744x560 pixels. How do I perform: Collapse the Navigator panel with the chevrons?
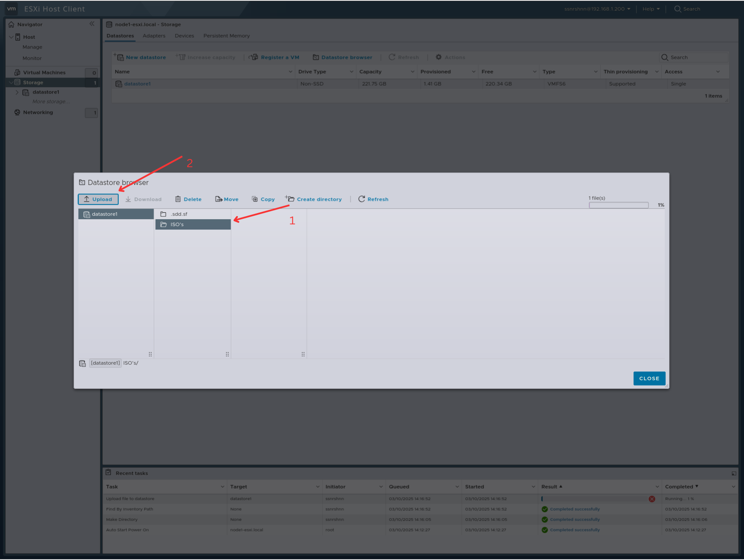click(91, 24)
